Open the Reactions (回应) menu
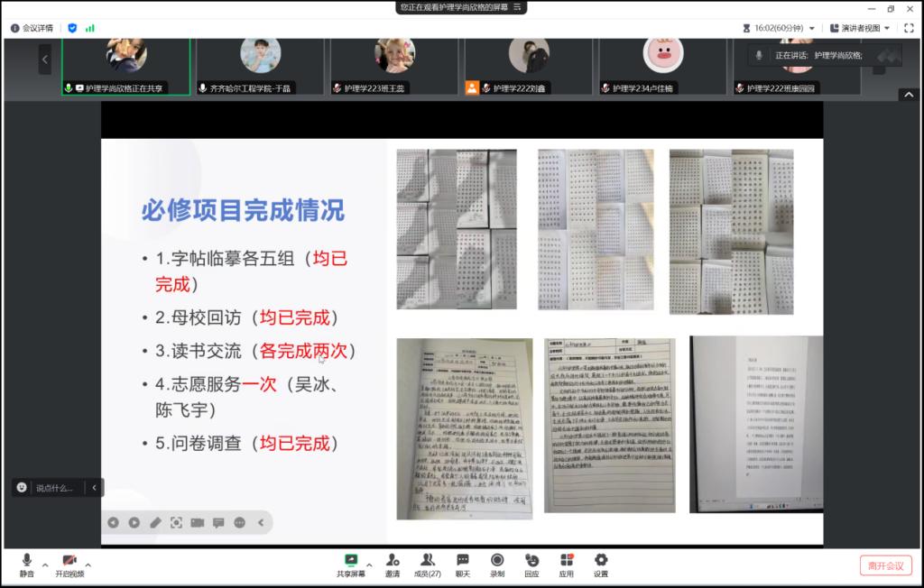 point(531,565)
